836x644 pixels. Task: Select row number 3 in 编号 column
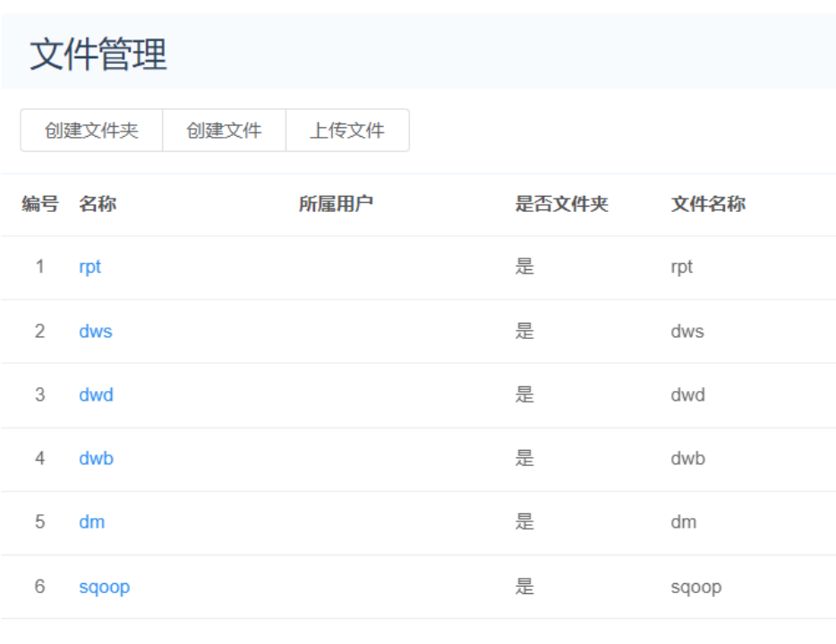[39, 394]
